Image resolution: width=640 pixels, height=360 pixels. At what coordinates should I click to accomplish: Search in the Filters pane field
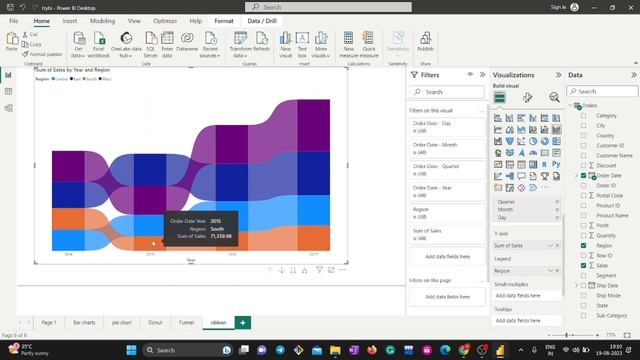(447, 92)
